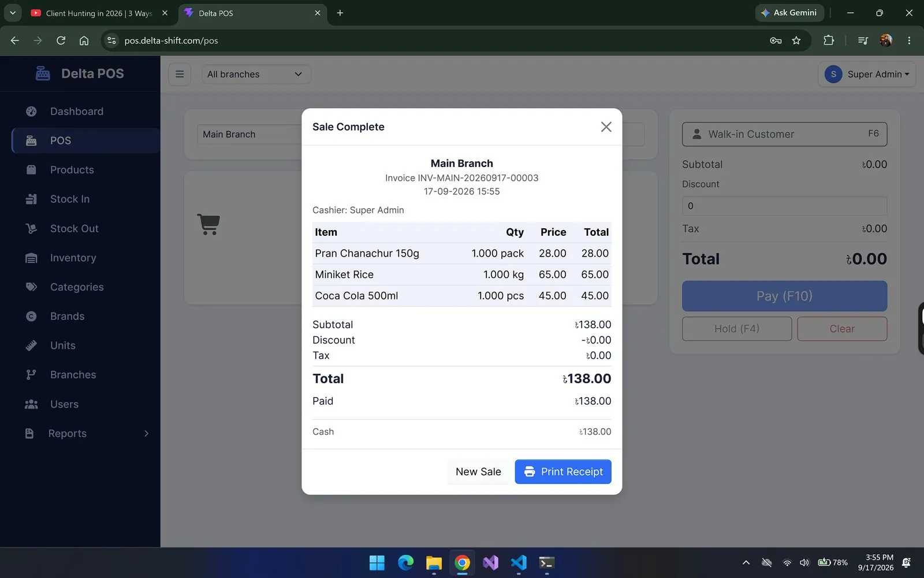The width and height of the screenshot is (924, 578).
Task: Click the Hold (F4) button
Action: [x=737, y=328]
